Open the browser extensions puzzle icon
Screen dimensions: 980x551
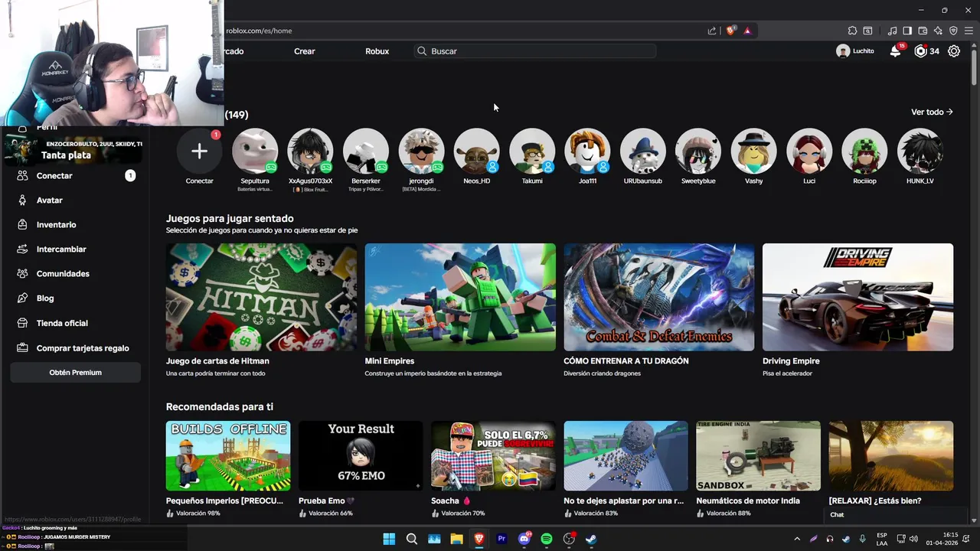point(852,31)
